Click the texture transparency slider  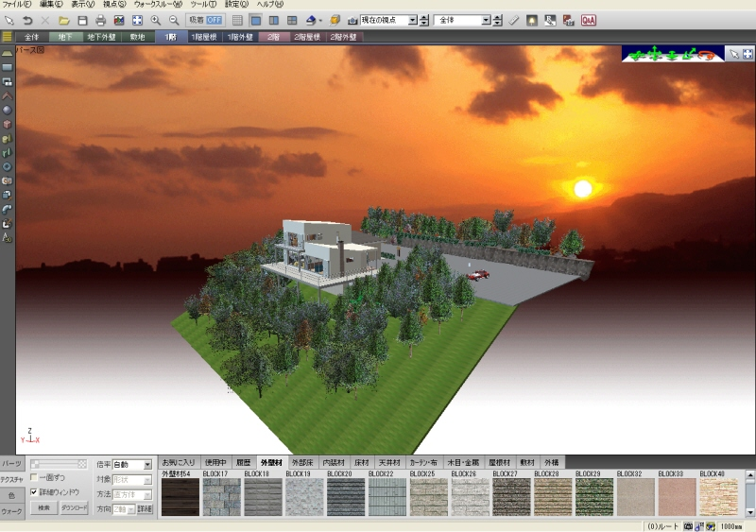[59, 464]
